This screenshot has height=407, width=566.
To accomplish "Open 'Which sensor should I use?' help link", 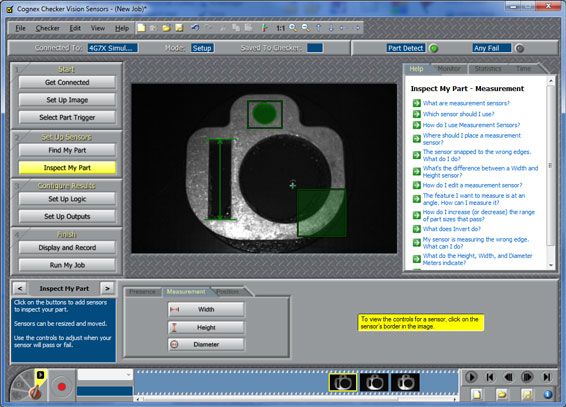I will pos(458,114).
